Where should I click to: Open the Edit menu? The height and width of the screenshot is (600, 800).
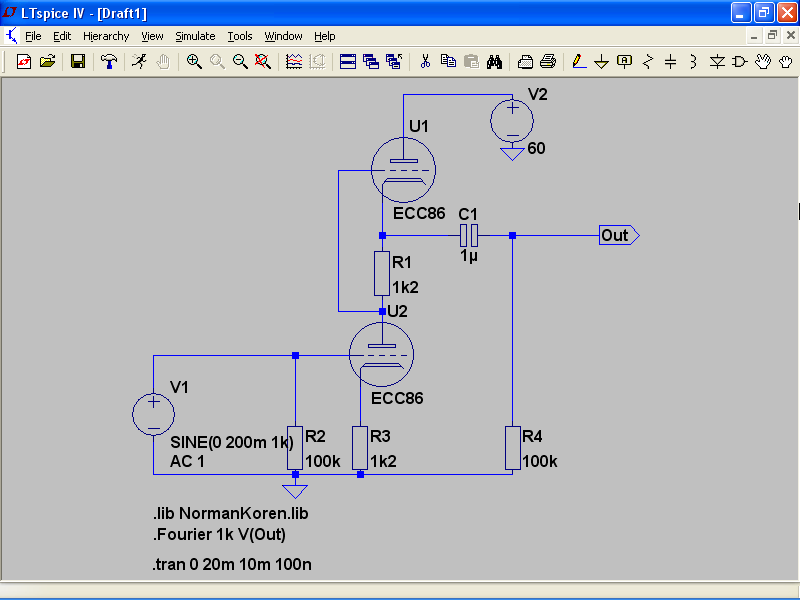pyautogui.click(x=62, y=36)
